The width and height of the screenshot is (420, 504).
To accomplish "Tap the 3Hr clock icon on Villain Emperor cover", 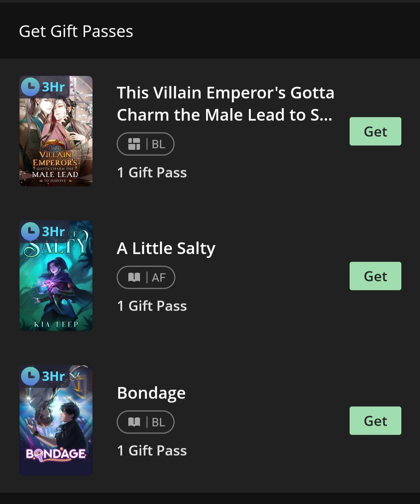I will coord(30,87).
